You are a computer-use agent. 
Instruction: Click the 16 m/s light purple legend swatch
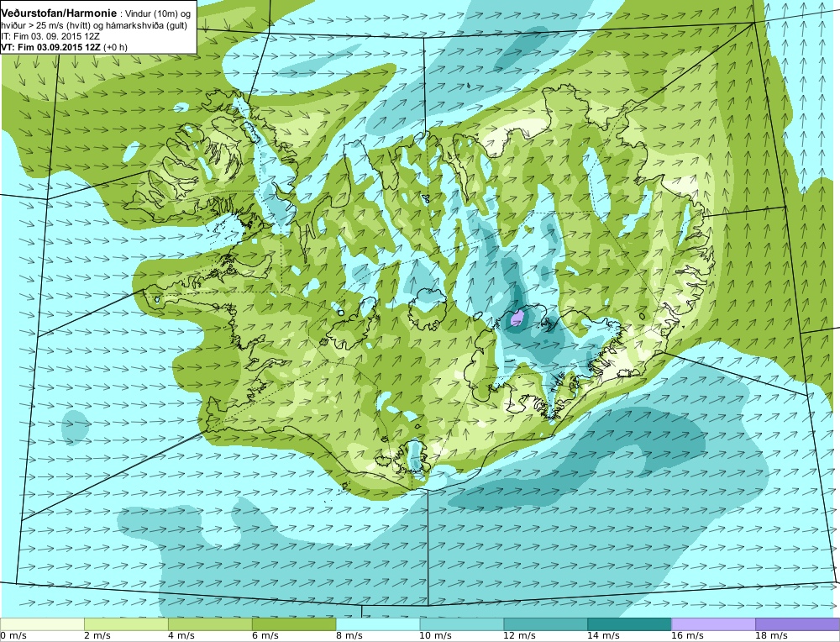[713, 624]
